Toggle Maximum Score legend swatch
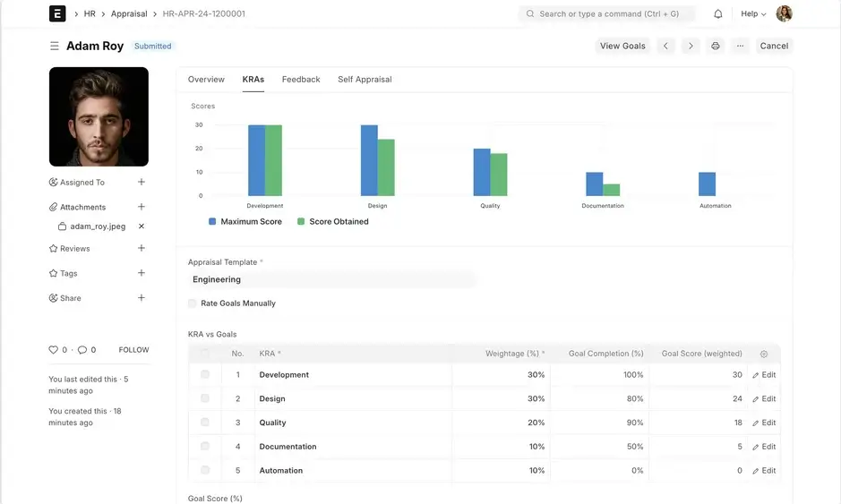Viewport: 841px width, 504px height. (x=212, y=221)
